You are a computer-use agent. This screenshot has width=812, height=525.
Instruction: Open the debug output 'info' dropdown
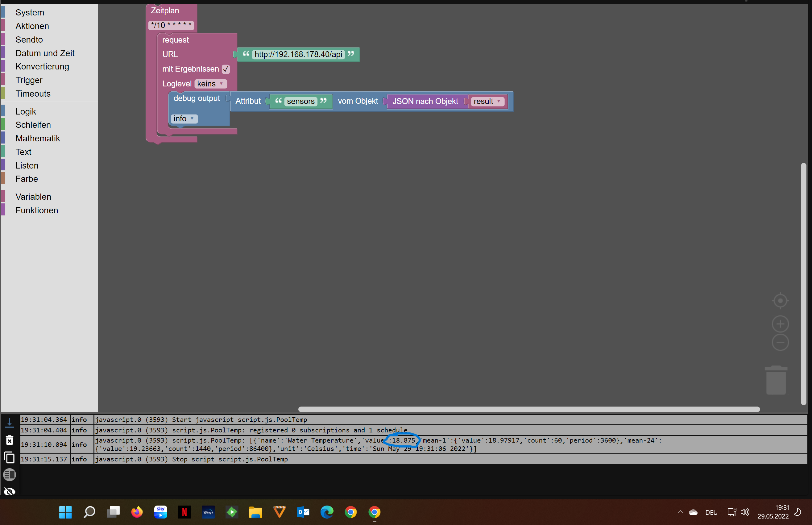click(x=184, y=119)
